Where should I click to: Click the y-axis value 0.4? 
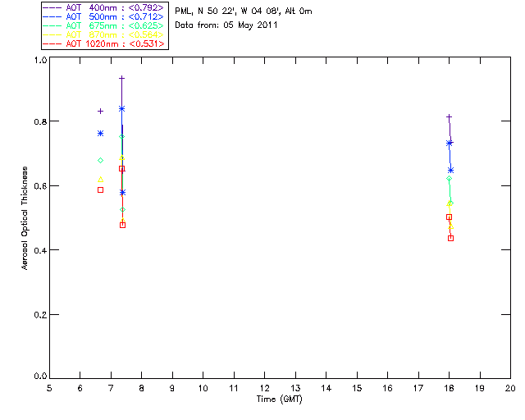click(x=40, y=250)
